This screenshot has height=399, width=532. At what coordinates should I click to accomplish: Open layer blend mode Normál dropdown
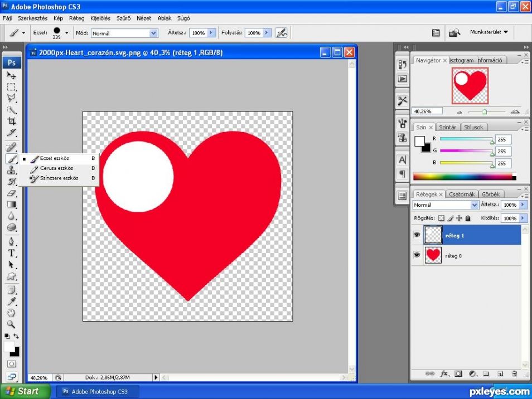474,205
